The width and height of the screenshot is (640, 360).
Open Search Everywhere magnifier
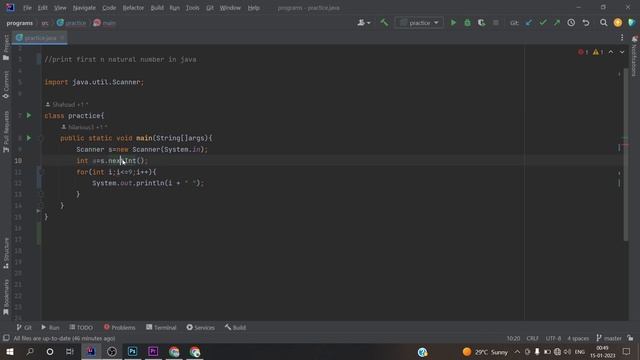click(x=603, y=23)
